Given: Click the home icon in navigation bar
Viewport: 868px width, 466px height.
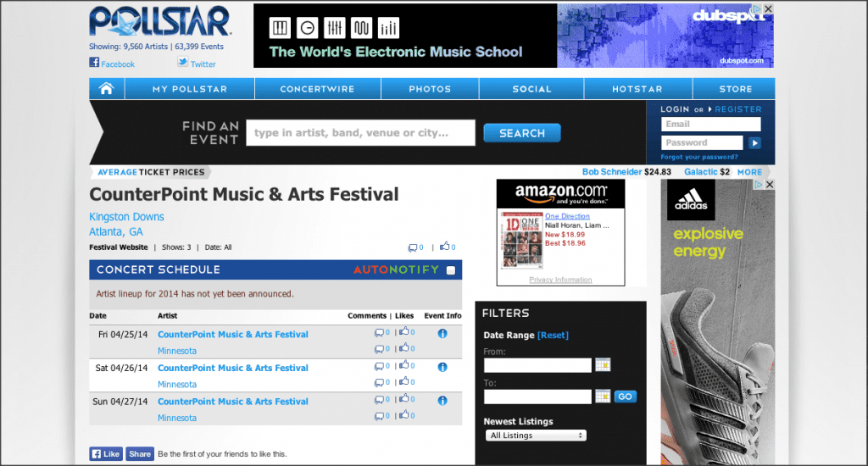Looking at the screenshot, I should point(106,89).
